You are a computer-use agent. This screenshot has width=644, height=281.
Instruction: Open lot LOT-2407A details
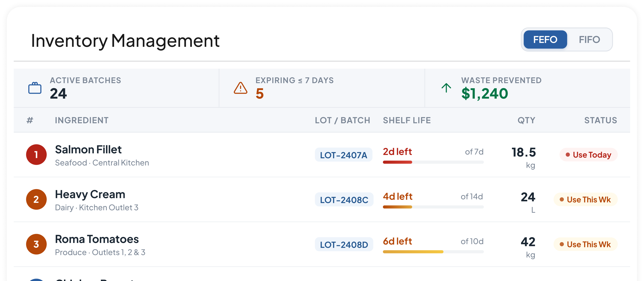(344, 155)
